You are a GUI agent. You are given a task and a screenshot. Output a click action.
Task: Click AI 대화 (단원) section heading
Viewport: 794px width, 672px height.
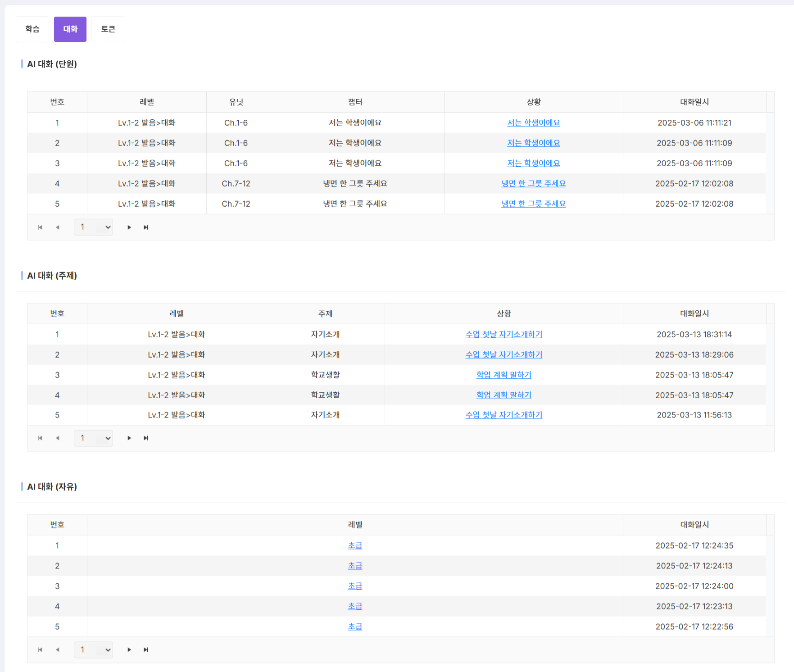(52, 64)
